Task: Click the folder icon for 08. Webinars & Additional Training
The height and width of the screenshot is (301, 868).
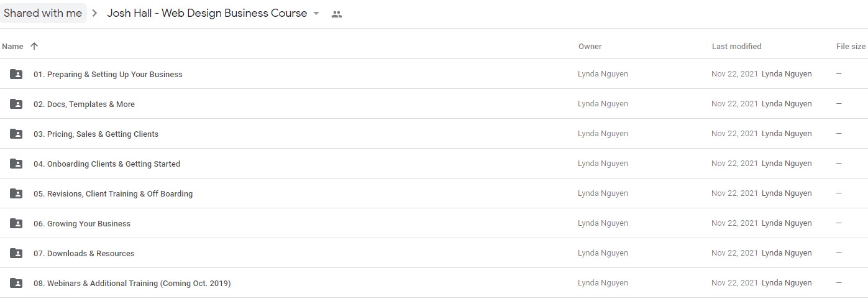Action: 16,283
